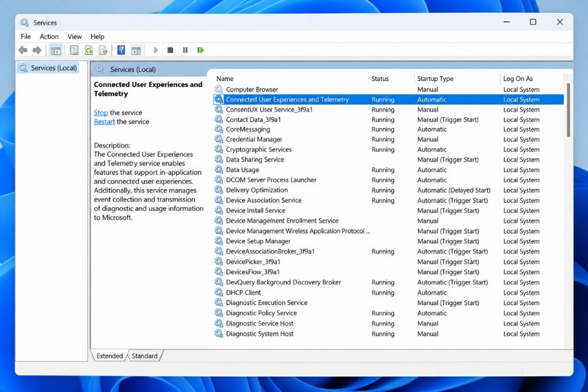Select Diagnostic Execution Service row
This screenshot has height=392, width=588.
(x=388, y=303)
